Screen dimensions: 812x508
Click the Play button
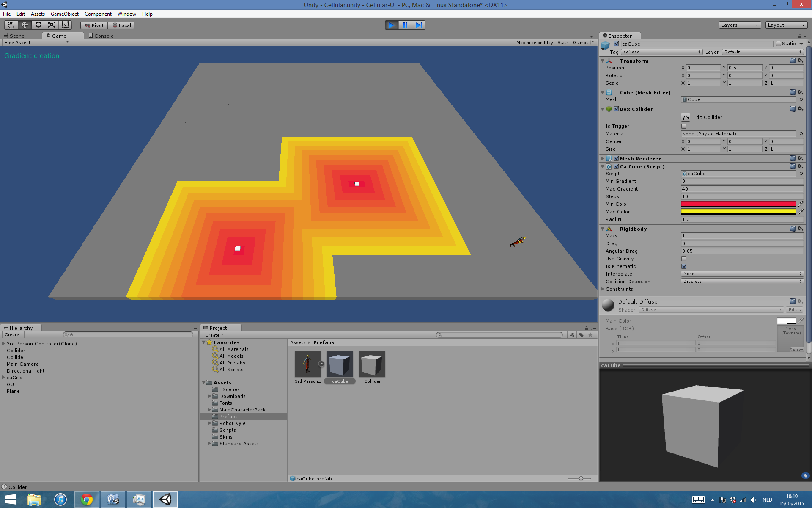(392, 25)
